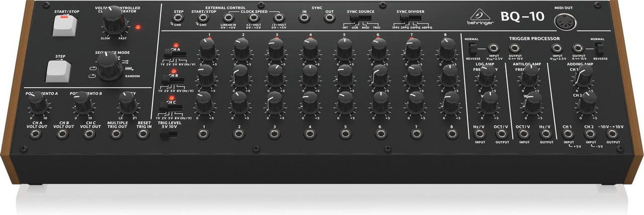Click the right trigger processor 0–15V output jack
The width and height of the screenshot is (644, 215).
(577, 48)
